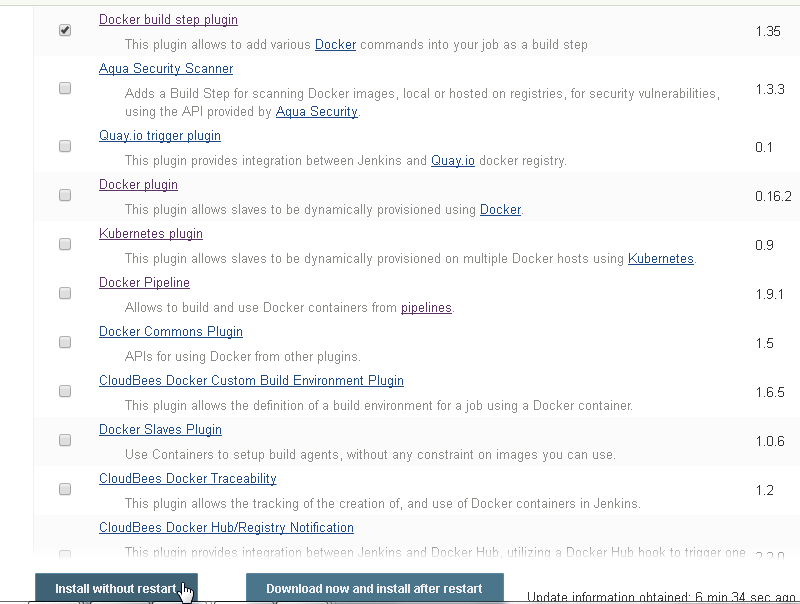Screen dimensions: 800x604
Task: Click version 0.9 of Kubernetes plugin
Action: [x=764, y=245]
